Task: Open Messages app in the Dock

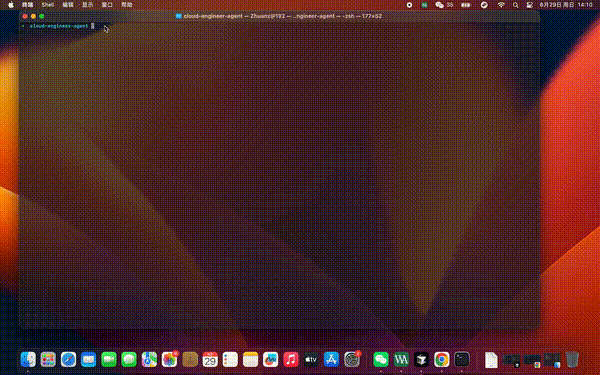Action: 129,360
